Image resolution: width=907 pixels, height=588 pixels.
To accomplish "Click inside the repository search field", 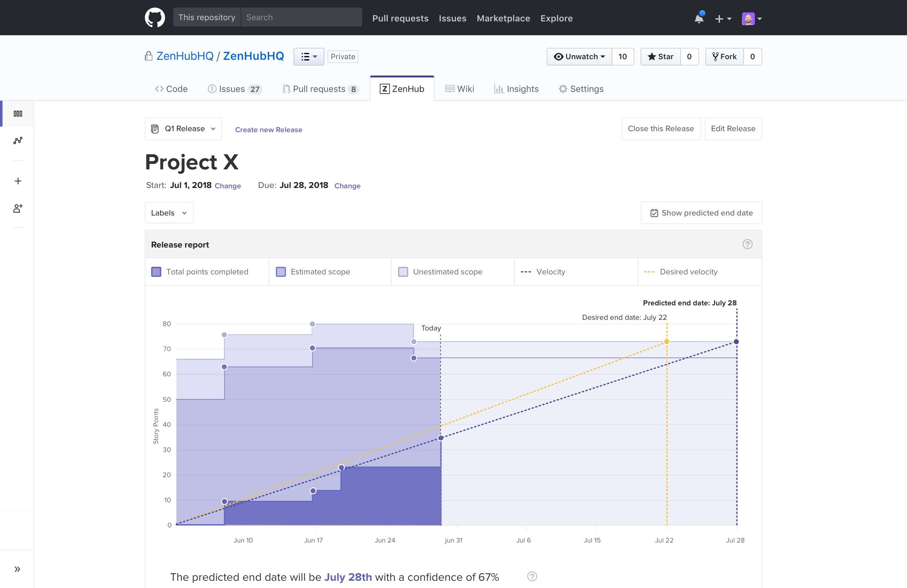I will tap(301, 17).
